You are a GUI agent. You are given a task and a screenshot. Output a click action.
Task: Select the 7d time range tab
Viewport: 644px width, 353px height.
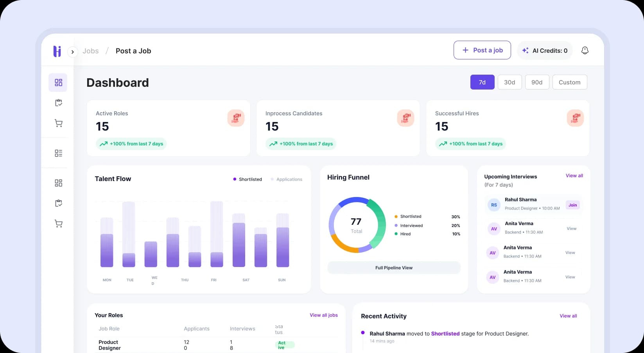coord(482,82)
